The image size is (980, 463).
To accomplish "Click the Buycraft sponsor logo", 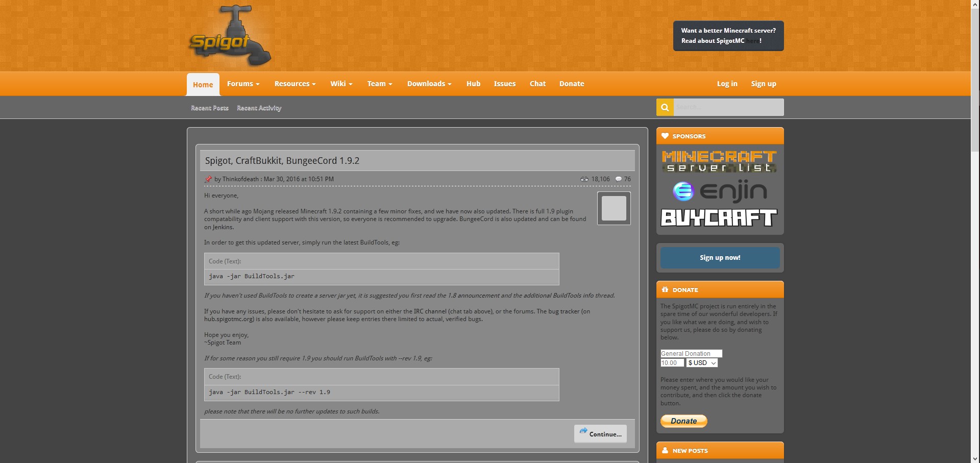I will [719, 218].
